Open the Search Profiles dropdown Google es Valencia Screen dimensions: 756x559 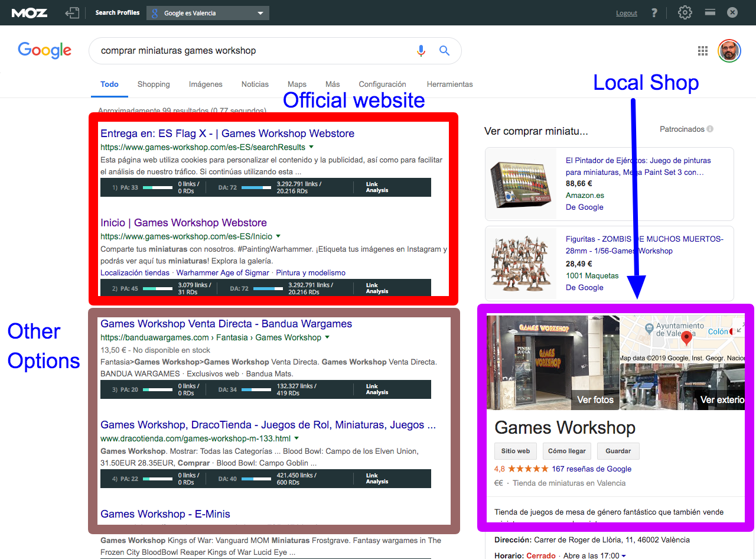(x=208, y=13)
